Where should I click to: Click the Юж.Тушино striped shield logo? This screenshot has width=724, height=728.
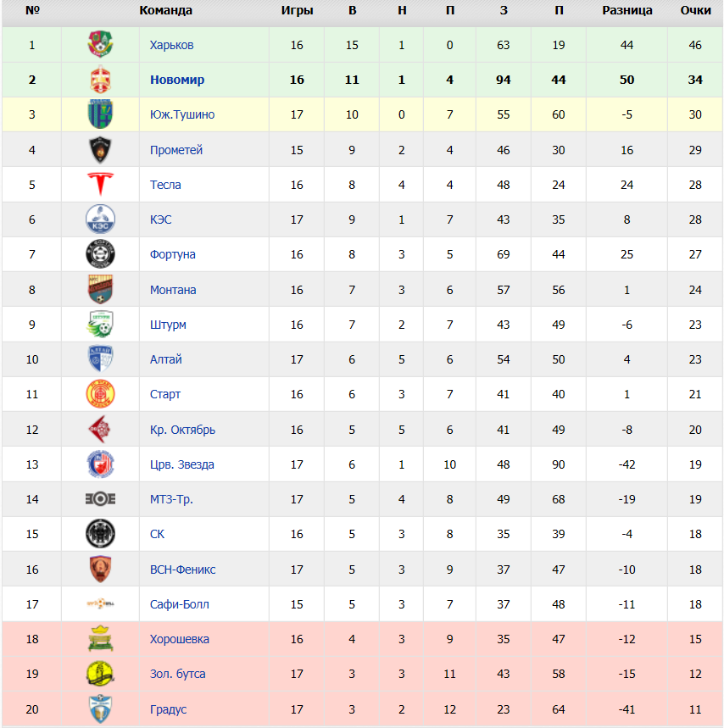click(100, 114)
